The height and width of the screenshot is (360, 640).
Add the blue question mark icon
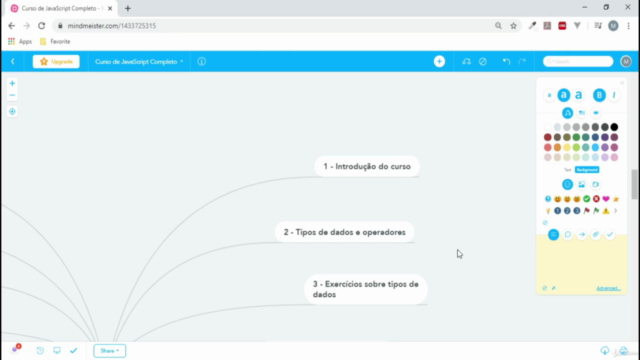tap(548, 199)
